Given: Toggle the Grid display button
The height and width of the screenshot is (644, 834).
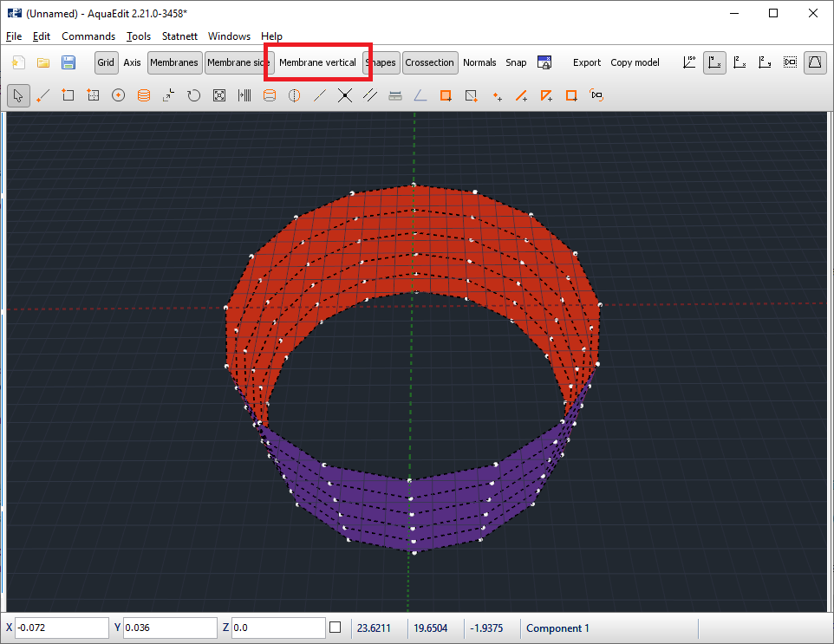Looking at the screenshot, I should coord(106,62).
